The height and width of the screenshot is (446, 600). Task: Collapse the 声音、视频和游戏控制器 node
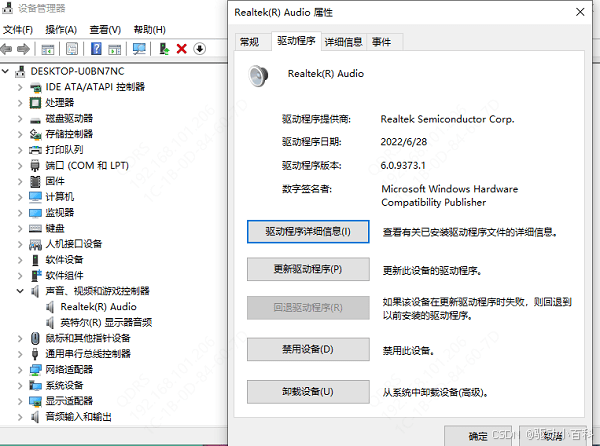20,291
